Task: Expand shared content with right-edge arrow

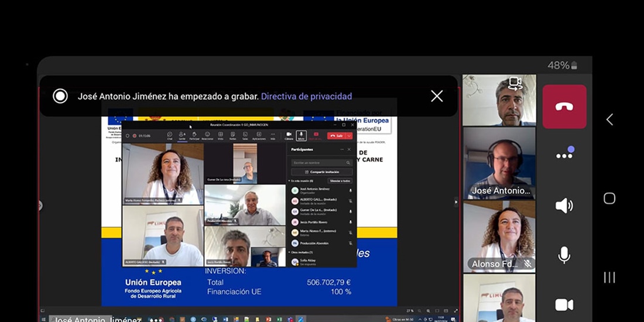Action: pyautogui.click(x=455, y=201)
